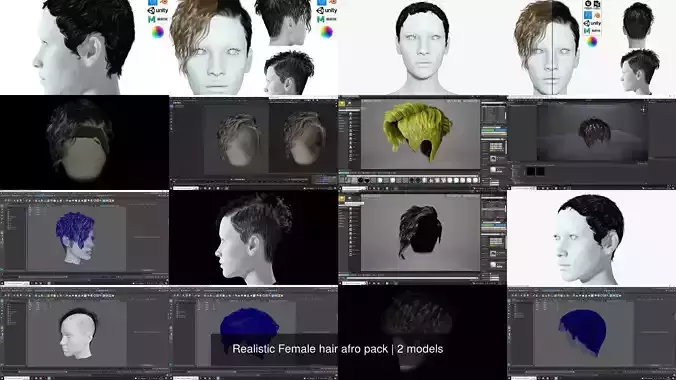676x380 pixels.
Task: Click the small side-view head in split-face thumbnail
Action: click(640, 72)
